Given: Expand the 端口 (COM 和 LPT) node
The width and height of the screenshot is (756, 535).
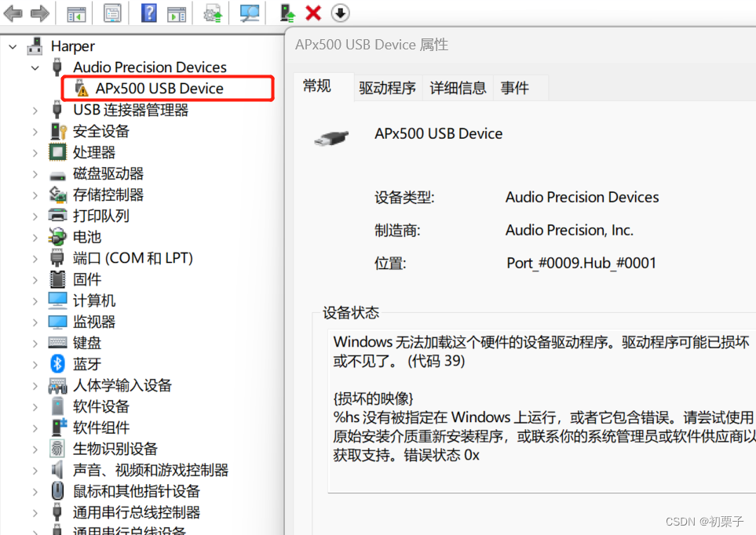Looking at the screenshot, I should pos(35,259).
